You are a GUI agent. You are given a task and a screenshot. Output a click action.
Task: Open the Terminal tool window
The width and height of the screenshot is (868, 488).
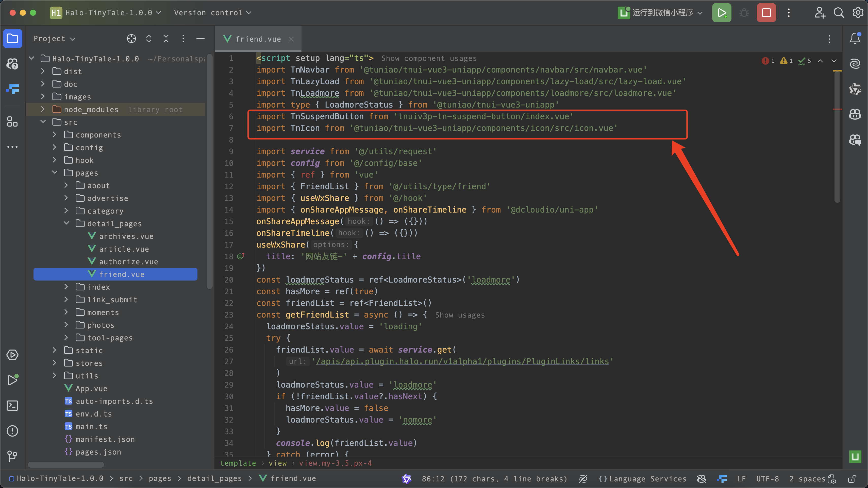[x=12, y=406]
